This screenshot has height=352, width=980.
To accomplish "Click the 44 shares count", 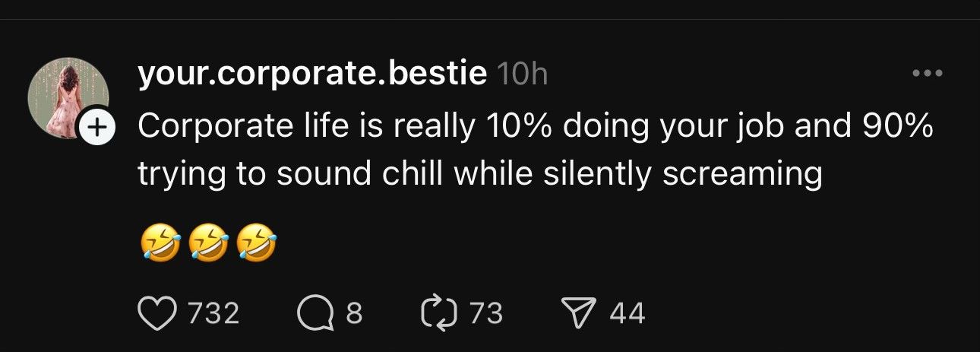I will tap(627, 313).
